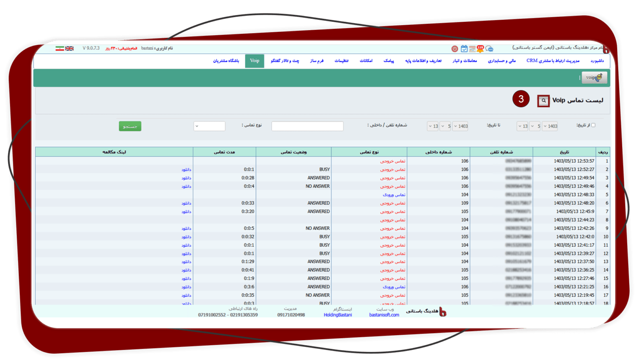Click the شماره داخلی column header
Screen dimensions: 644x362
point(439,152)
